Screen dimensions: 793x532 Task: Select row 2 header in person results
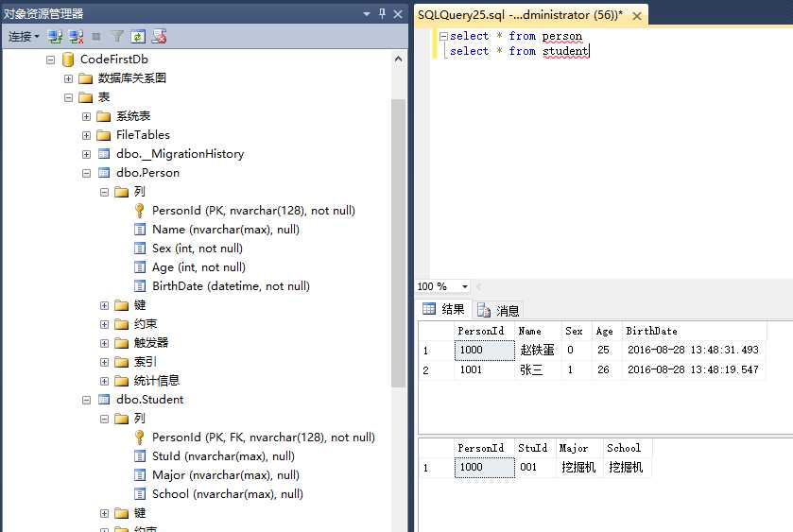pos(436,370)
